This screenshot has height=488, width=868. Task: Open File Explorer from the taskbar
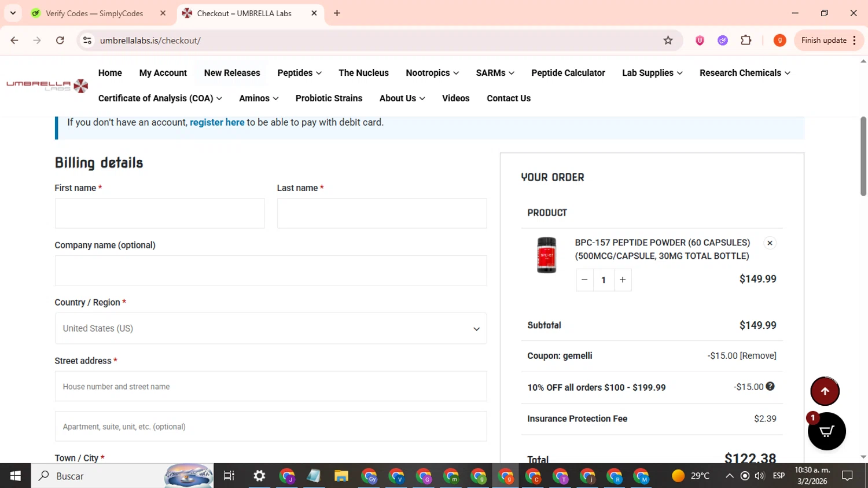click(x=341, y=476)
